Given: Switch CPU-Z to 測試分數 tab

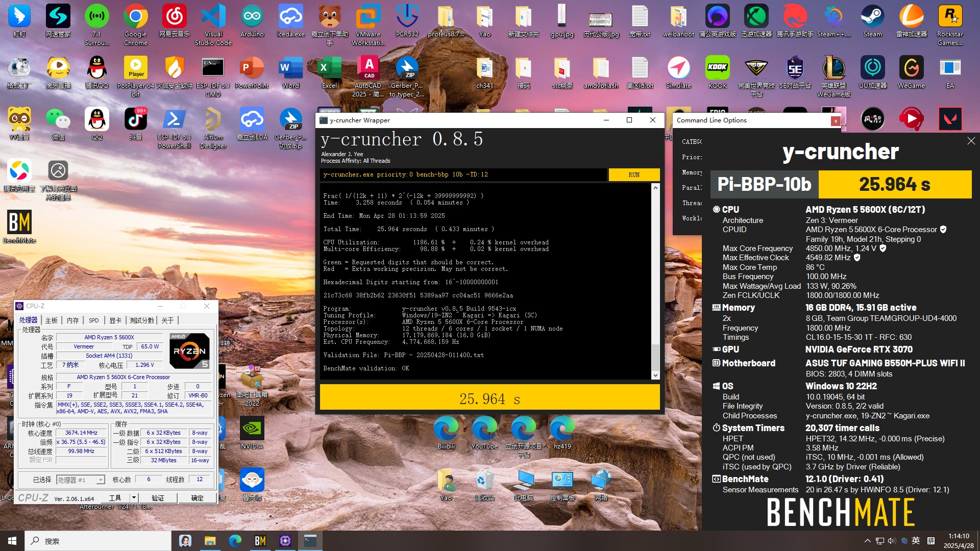Looking at the screenshot, I should point(141,320).
